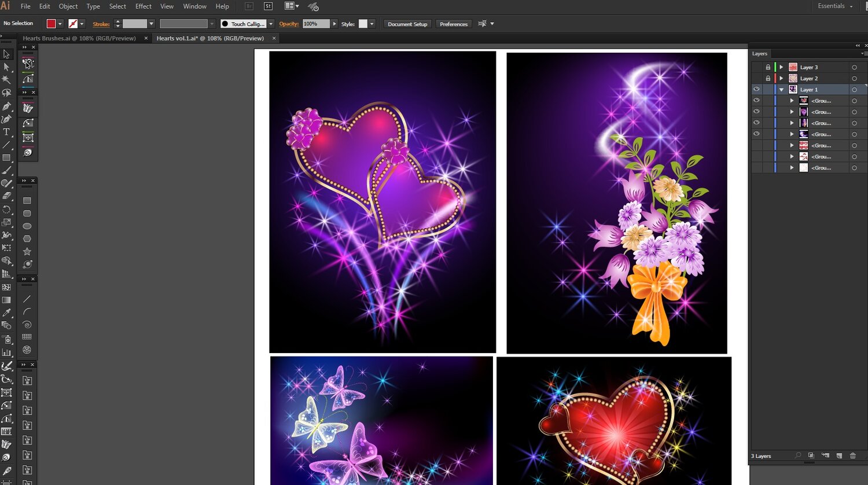Hide the second <Group> sublayer's eye icon
Image resolution: width=868 pixels, height=485 pixels.
[x=756, y=112]
